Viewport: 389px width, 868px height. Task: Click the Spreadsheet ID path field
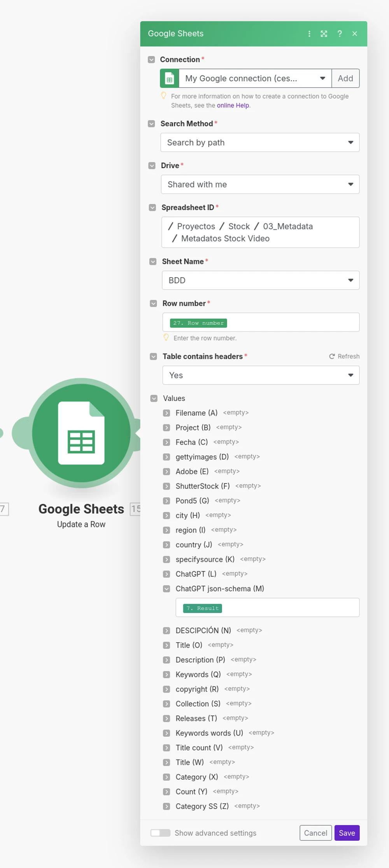[x=261, y=232]
